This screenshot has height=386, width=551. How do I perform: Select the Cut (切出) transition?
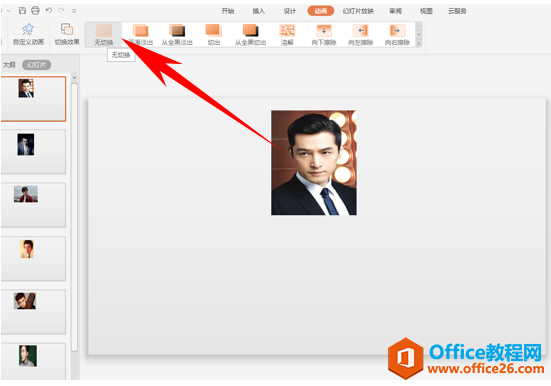tap(214, 35)
